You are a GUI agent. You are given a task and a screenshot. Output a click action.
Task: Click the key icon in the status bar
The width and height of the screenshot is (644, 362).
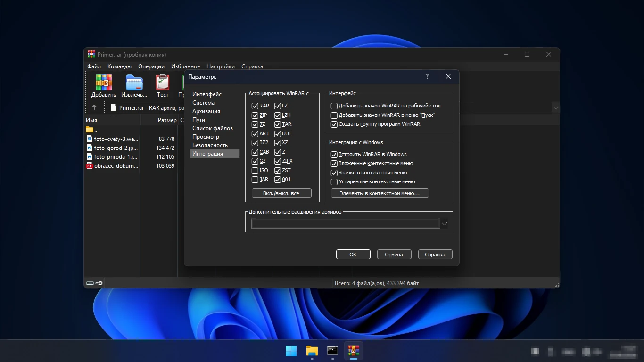(99, 283)
